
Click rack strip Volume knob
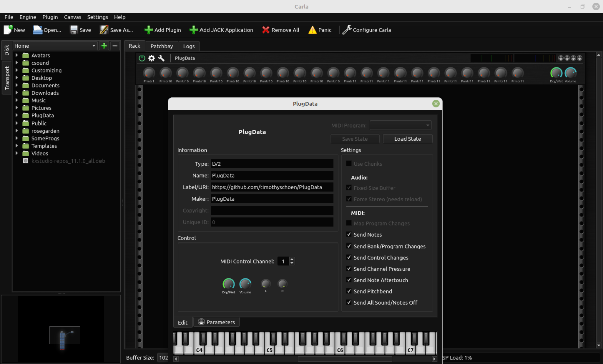pos(570,73)
